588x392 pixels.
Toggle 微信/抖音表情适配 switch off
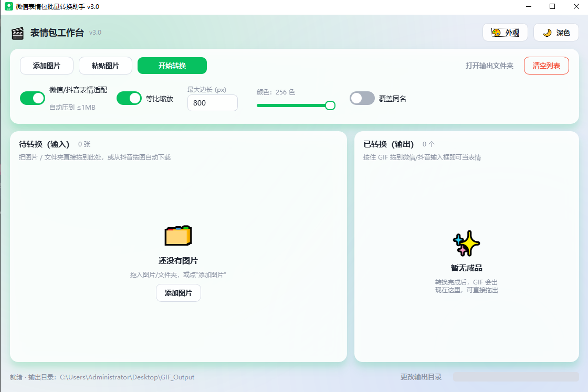tap(33, 98)
